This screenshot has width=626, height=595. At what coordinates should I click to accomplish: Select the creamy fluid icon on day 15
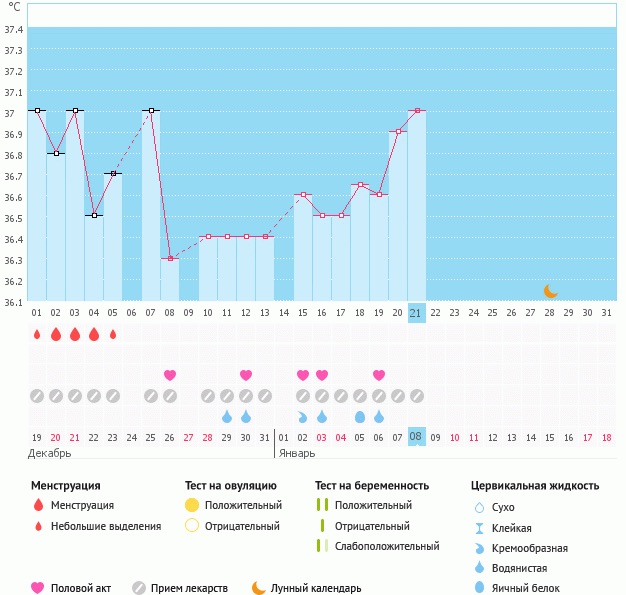coord(303,416)
